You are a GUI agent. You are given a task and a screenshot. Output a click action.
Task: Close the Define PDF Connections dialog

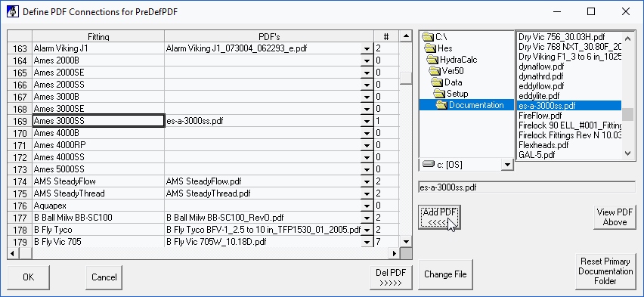coord(626,11)
